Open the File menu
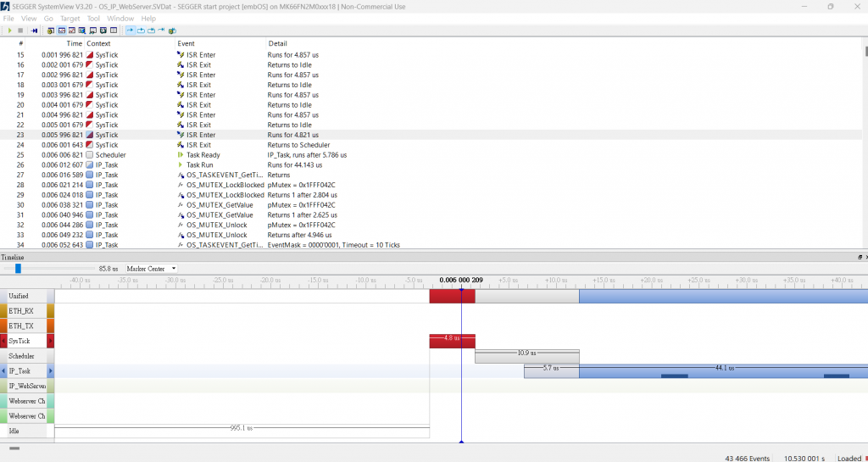Screen dimensions: 868x462 (x=8, y=19)
